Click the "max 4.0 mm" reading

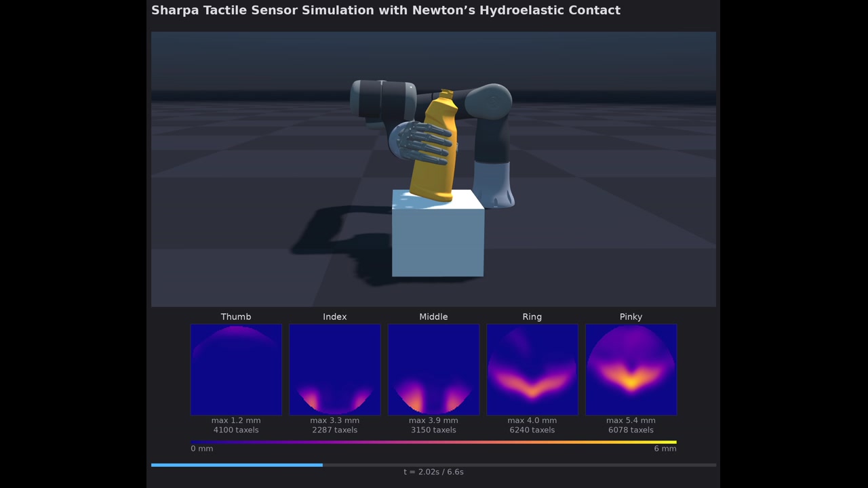tap(532, 420)
